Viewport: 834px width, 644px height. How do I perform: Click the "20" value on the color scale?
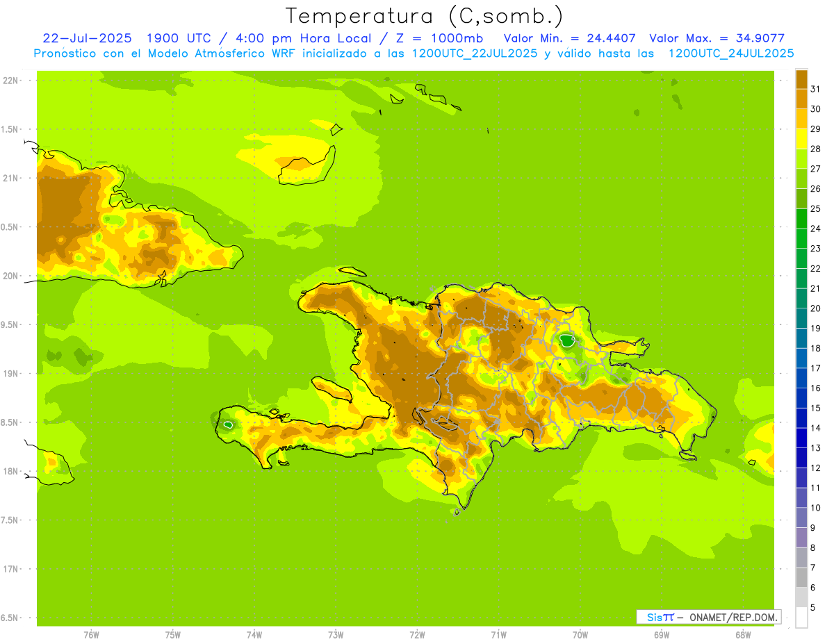816,308
